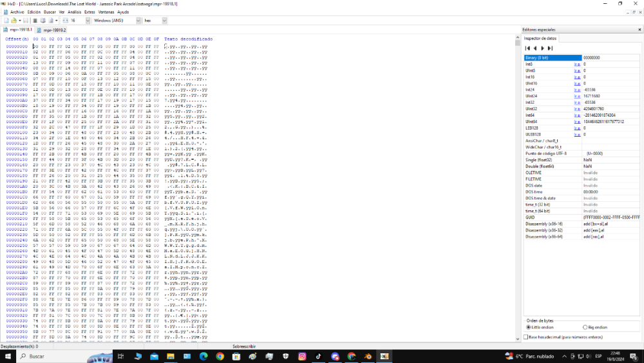Image resolution: width=644 pixels, height=363 pixels.
Task: Click the 'Ir a:' link for UInt64
Action: [577, 121]
